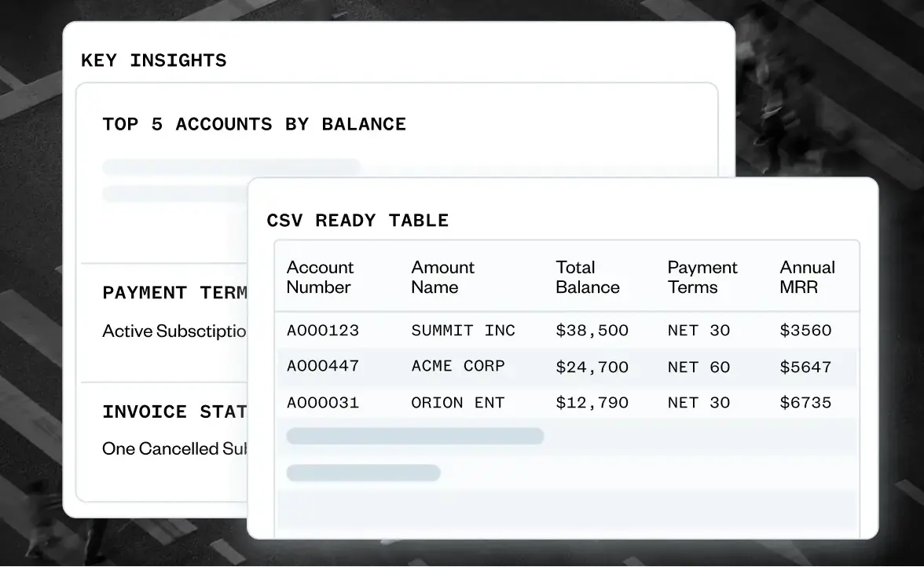The width and height of the screenshot is (924, 567).
Task: Select the TOP 5 ACCOUNTS BY BALANCE heading
Action: (254, 124)
